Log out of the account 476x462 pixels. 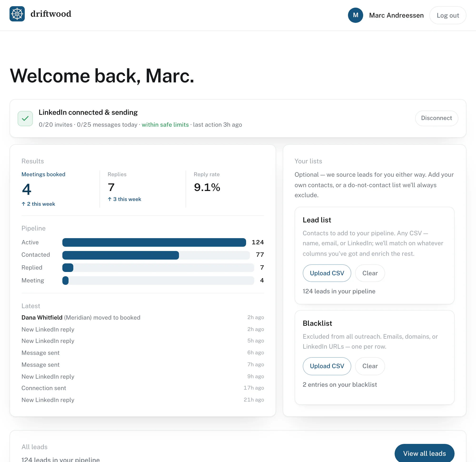pyautogui.click(x=448, y=15)
